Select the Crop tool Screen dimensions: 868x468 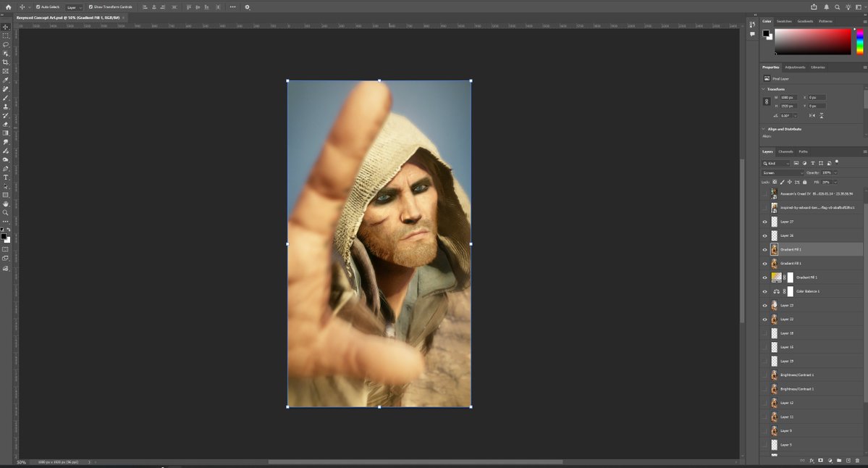coord(5,63)
